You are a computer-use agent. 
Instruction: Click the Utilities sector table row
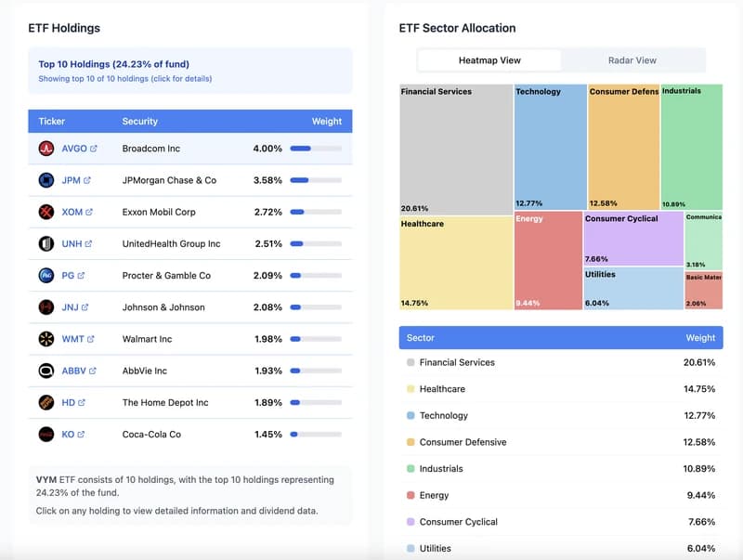point(561,548)
